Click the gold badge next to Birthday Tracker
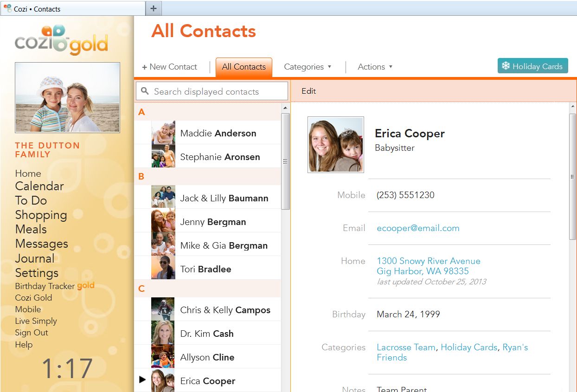The image size is (577, 392). click(x=85, y=286)
